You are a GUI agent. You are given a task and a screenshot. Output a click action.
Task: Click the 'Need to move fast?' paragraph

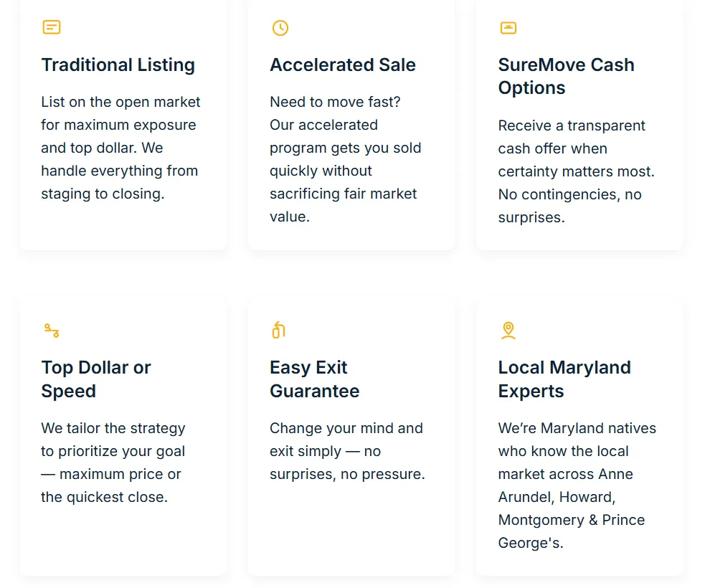coord(345,159)
